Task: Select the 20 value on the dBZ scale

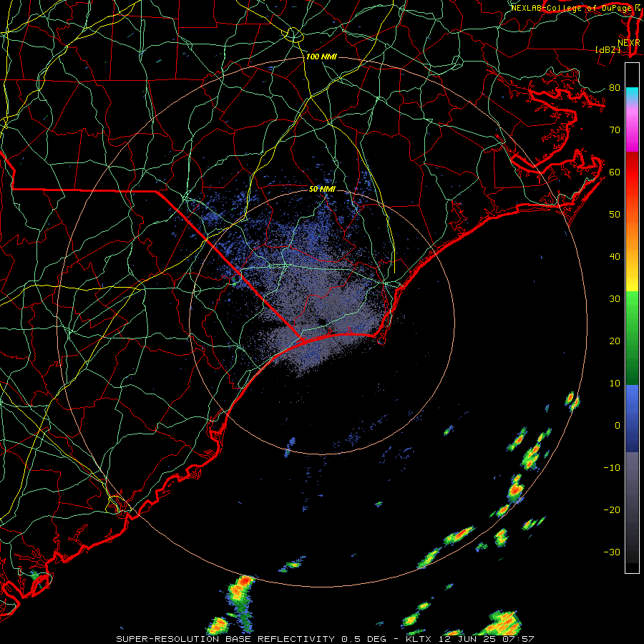Action: coord(615,341)
